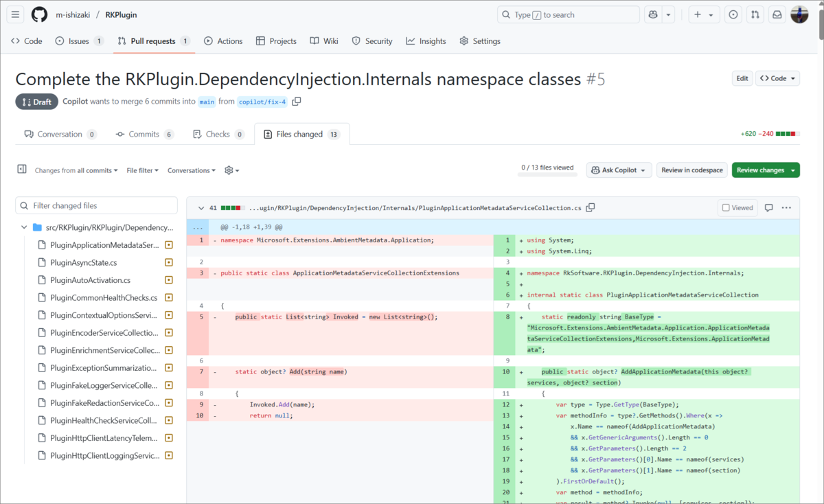Open pull requests icon in header
Image resolution: width=824 pixels, height=504 pixels.
coord(755,14)
